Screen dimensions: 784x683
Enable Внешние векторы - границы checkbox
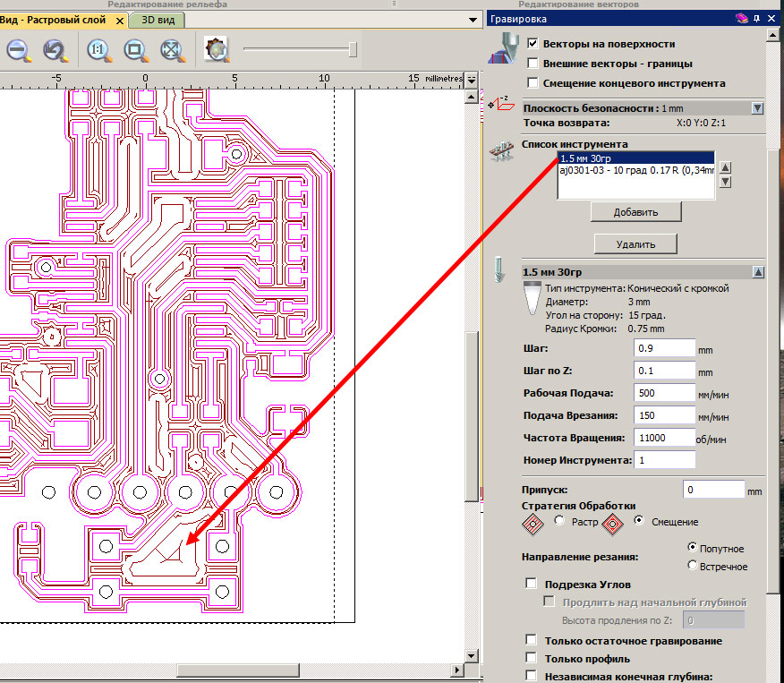pyautogui.click(x=533, y=63)
